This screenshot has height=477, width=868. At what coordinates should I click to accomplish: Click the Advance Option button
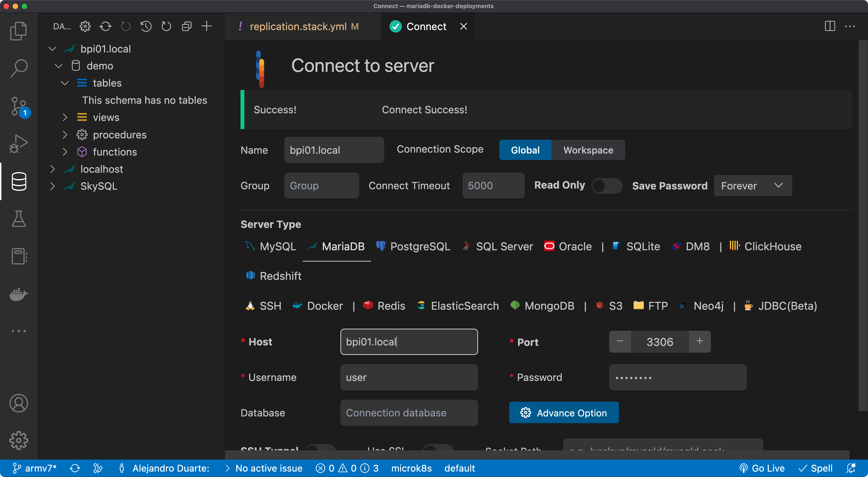(x=564, y=413)
